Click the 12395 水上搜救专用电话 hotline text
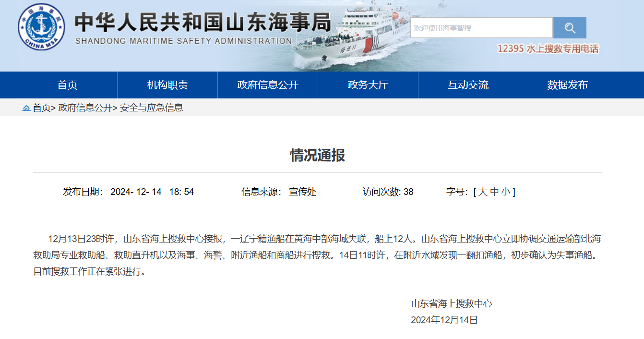The width and height of the screenshot is (644, 339). click(x=548, y=49)
